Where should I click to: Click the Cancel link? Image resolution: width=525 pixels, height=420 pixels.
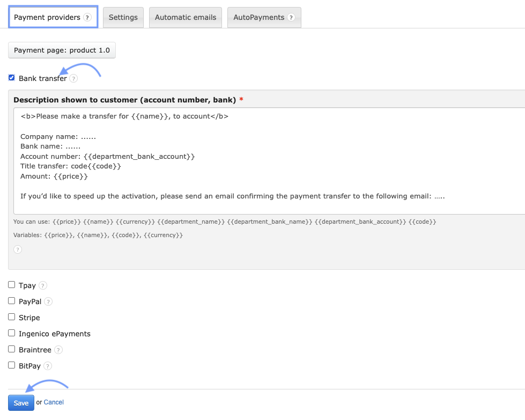click(54, 402)
